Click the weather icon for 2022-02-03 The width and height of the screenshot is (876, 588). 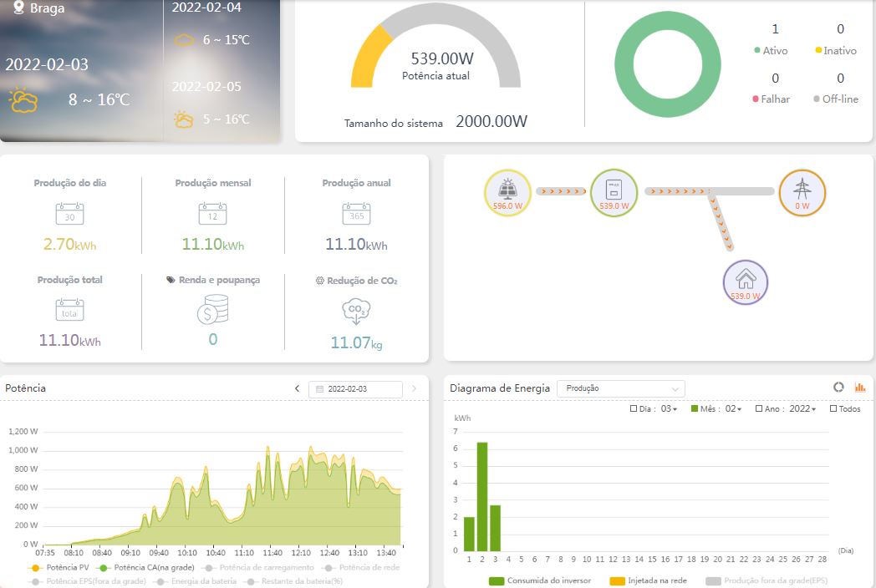click(23, 100)
